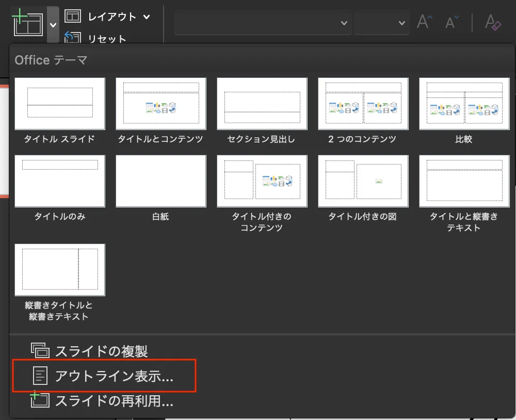
Task: Select the タイトルと縦書きテキスト layout thumbnail
Action: (464, 181)
